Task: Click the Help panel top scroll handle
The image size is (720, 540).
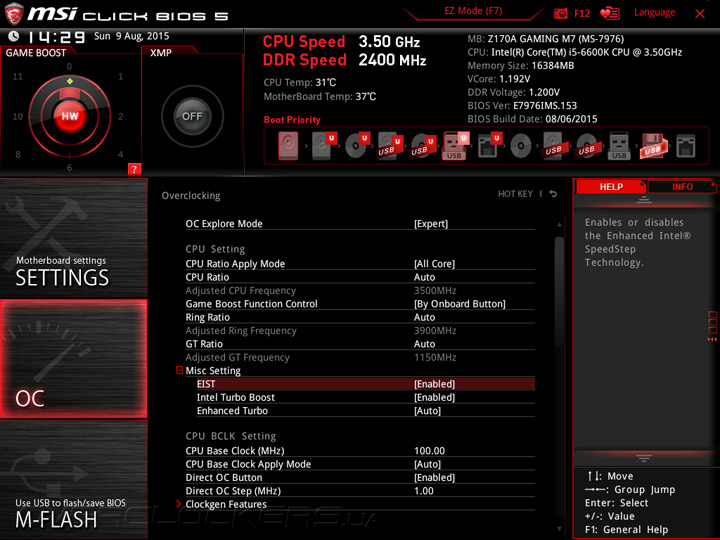Action: click(x=643, y=199)
